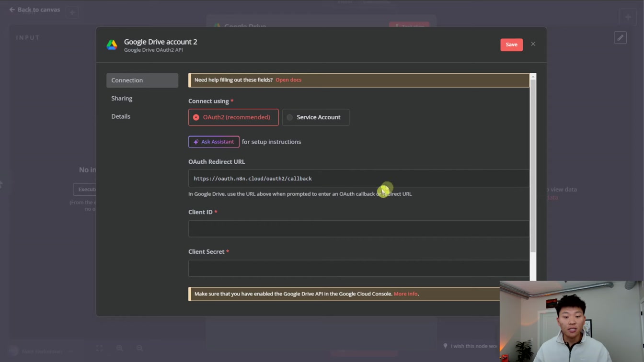
Task: Click the plus icon at top right
Action: click(628, 17)
